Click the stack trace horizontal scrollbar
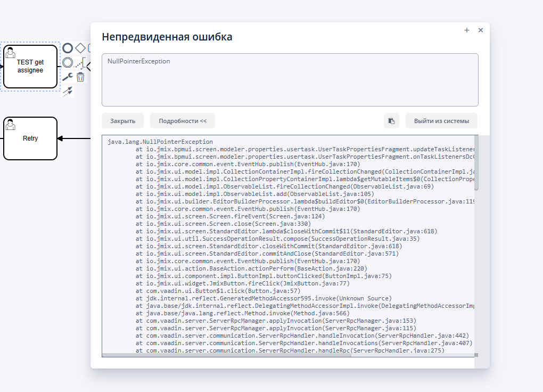The height and width of the screenshot is (392, 543). 226,355
